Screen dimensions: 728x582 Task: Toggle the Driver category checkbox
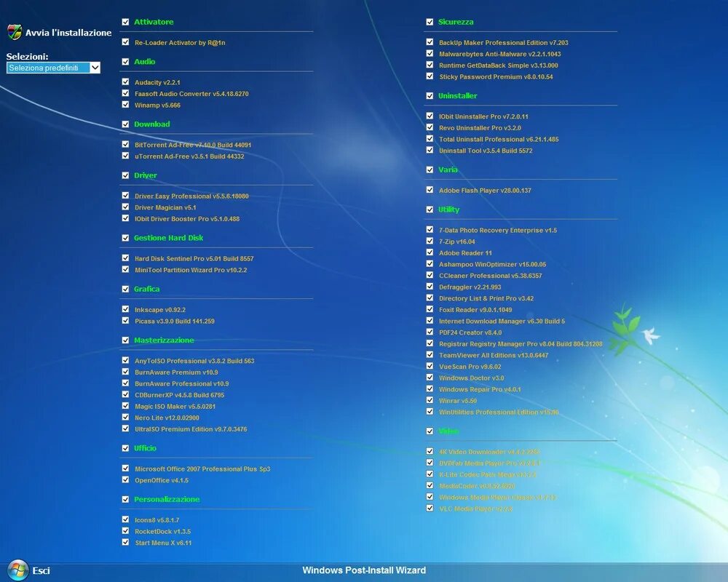pyautogui.click(x=125, y=175)
